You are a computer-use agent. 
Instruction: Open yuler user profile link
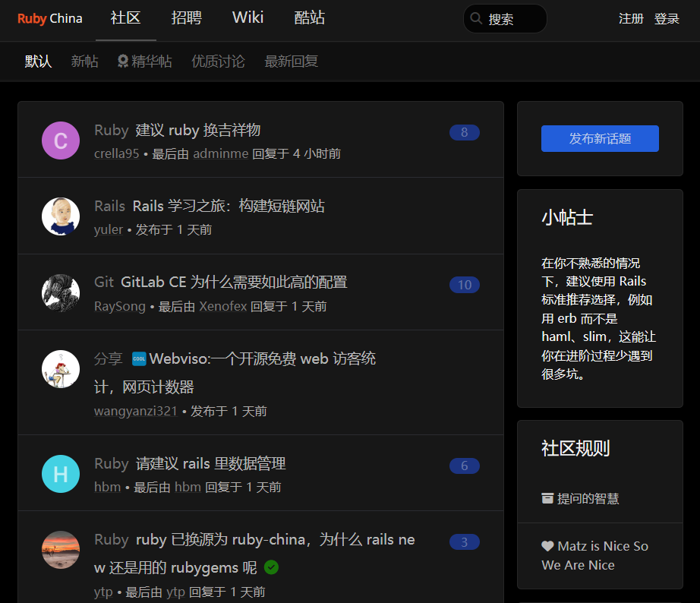109,229
